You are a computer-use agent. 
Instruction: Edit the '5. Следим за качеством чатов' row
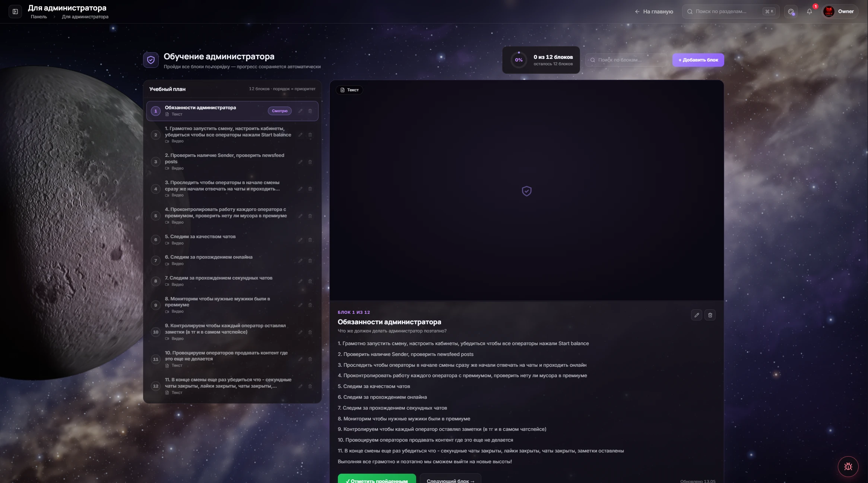pos(300,240)
